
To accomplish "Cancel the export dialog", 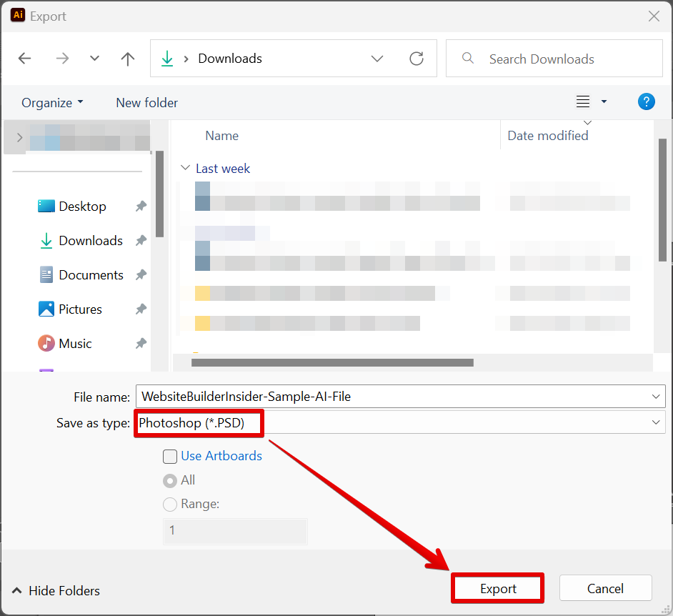I will click(605, 589).
